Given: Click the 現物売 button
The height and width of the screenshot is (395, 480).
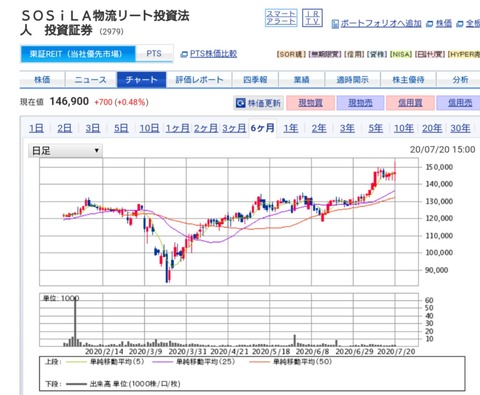Looking at the screenshot, I should coord(360,103).
